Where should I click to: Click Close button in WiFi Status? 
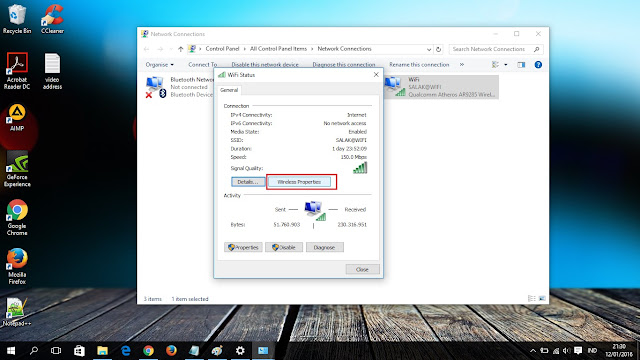362,269
